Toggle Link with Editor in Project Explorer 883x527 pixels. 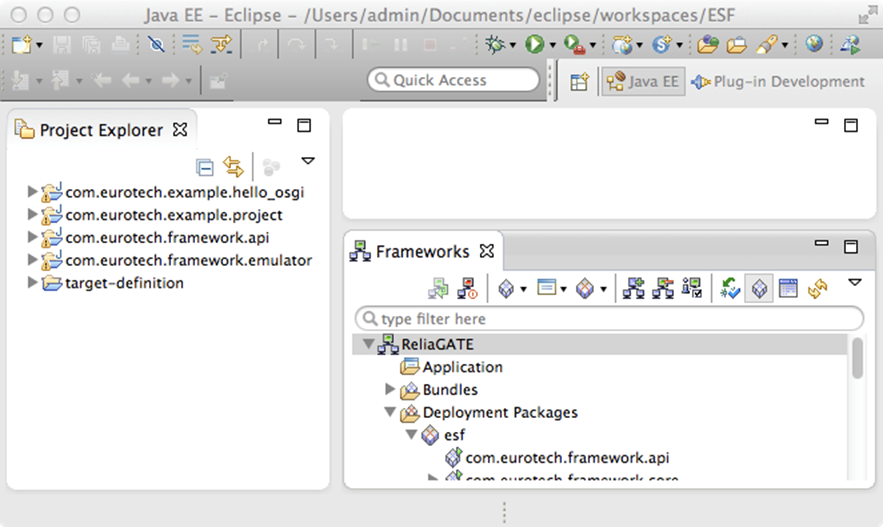click(233, 167)
